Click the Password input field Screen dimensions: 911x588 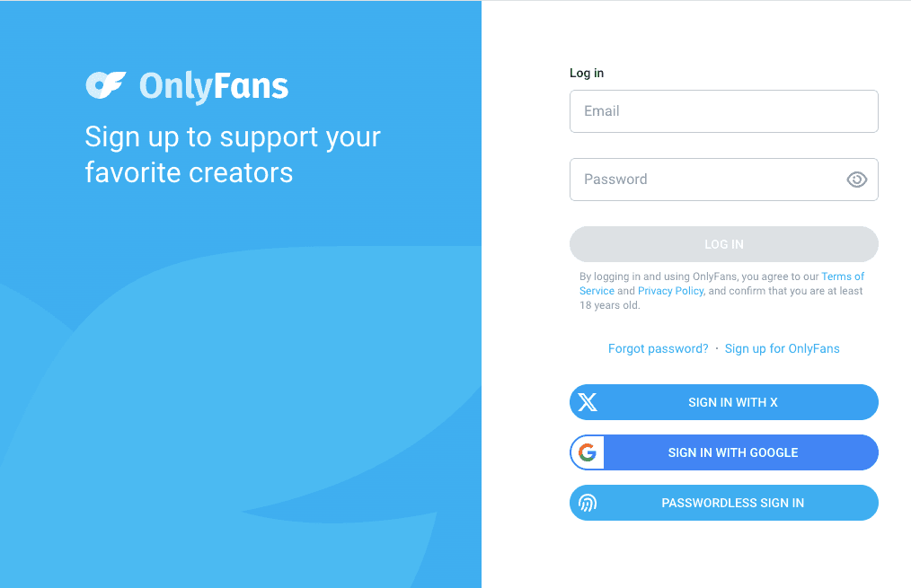(710, 180)
